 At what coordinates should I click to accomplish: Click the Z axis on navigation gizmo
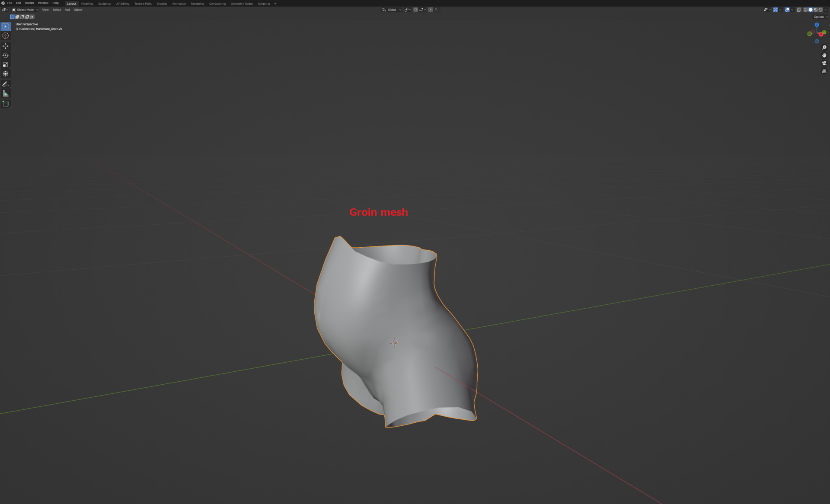pos(817,25)
